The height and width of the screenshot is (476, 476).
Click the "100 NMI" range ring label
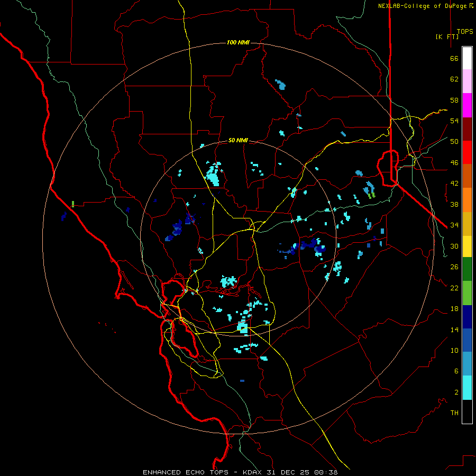(238, 42)
